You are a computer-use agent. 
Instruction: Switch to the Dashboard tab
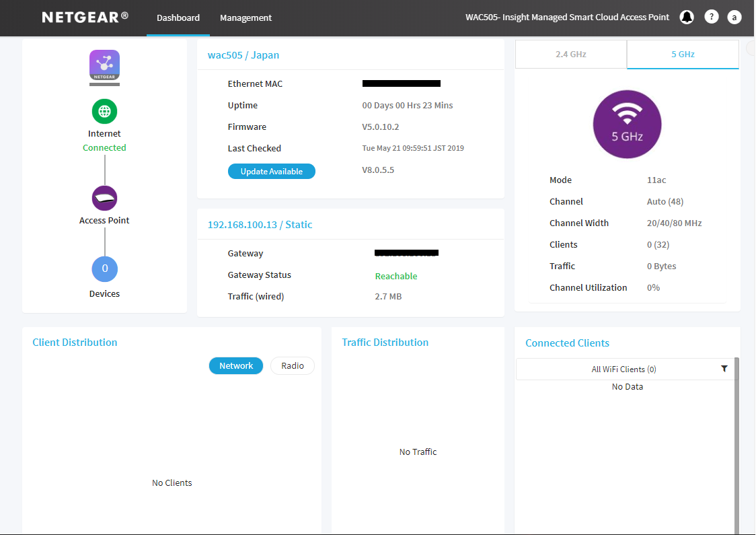pos(178,18)
